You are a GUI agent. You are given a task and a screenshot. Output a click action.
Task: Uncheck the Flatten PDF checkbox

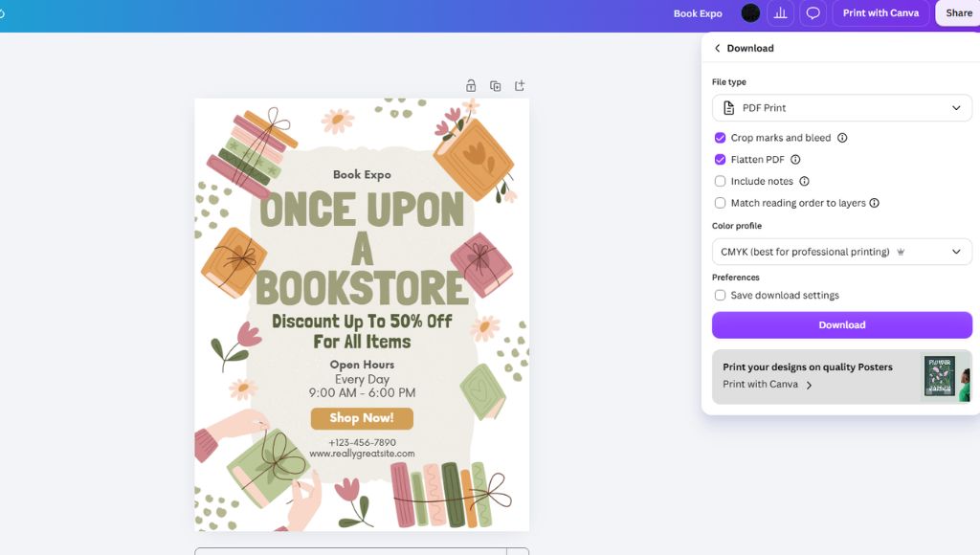(x=720, y=160)
